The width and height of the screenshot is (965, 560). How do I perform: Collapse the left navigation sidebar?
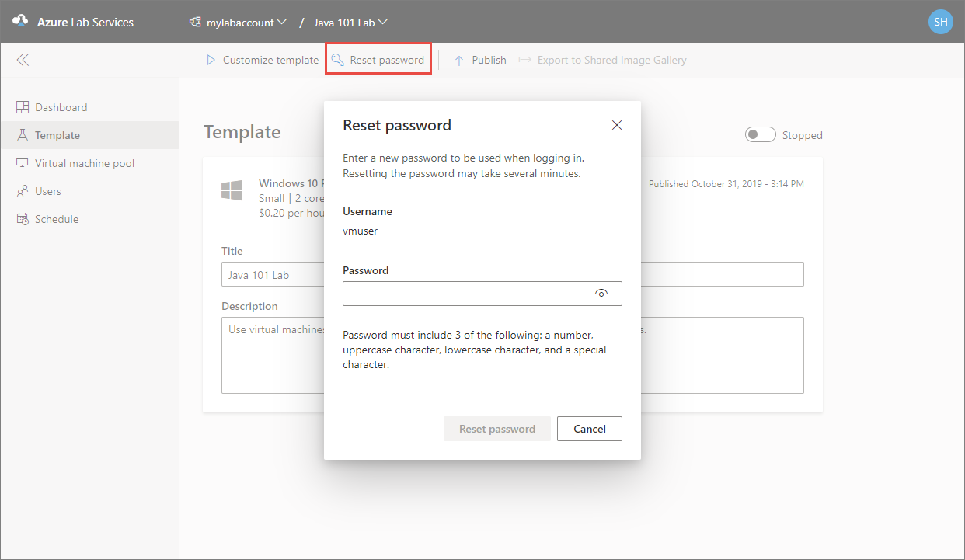point(23,59)
